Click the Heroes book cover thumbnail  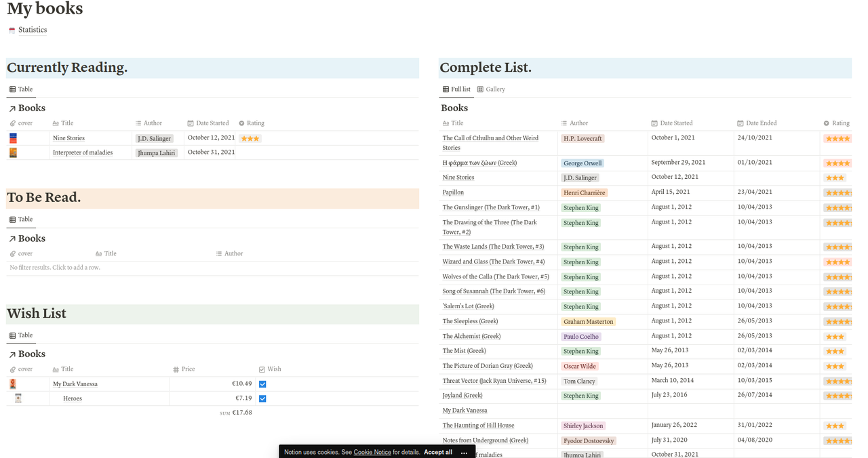pos(18,398)
